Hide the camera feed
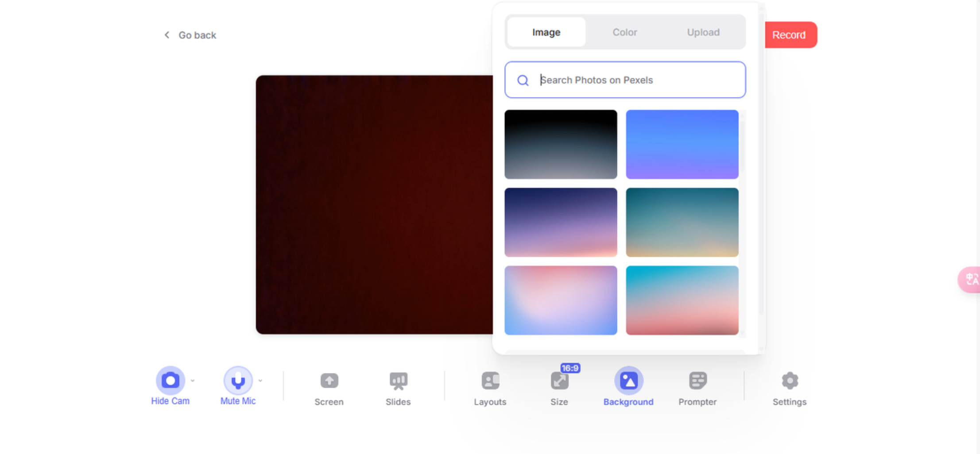Viewport: 980px width, 454px height. [x=170, y=380]
